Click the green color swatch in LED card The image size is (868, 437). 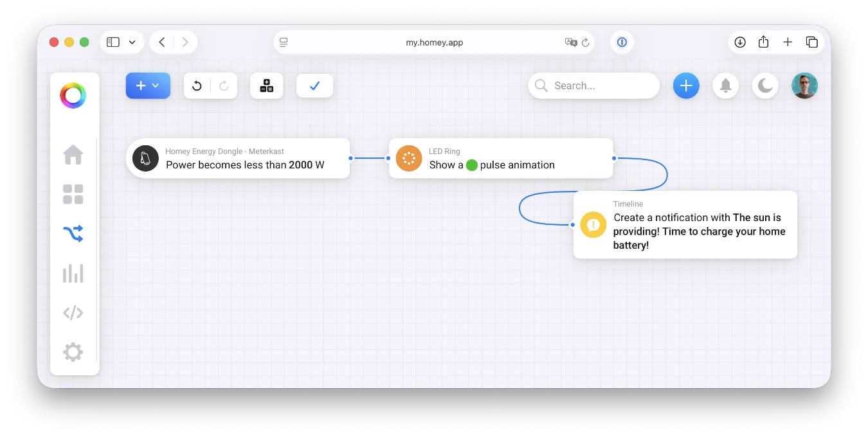pyautogui.click(x=472, y=165)
